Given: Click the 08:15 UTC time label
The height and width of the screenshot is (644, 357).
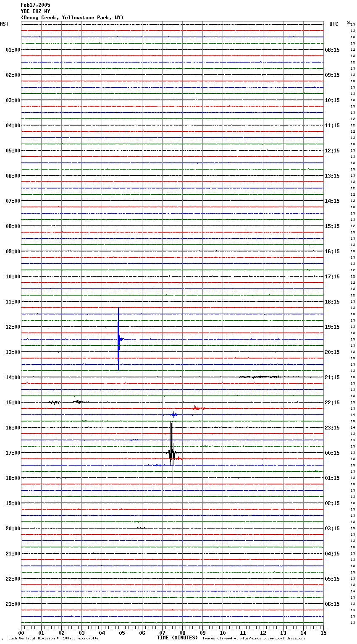Looking at the screenshot, I should coord(332,50).
